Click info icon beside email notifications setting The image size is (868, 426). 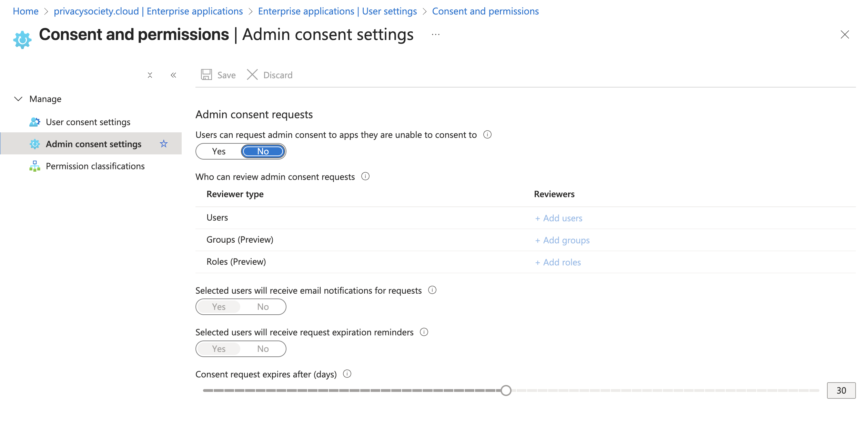click(x=432, y=290)
